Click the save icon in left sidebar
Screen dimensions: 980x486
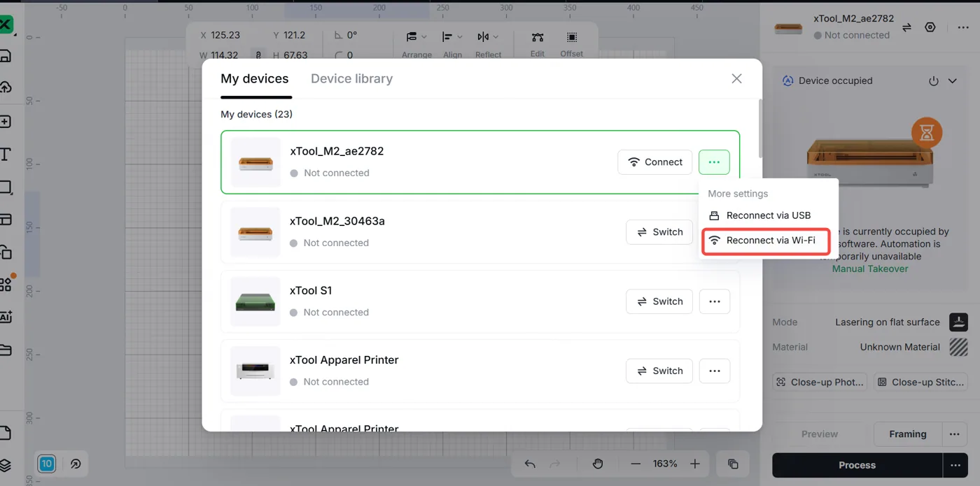(4, 57)
